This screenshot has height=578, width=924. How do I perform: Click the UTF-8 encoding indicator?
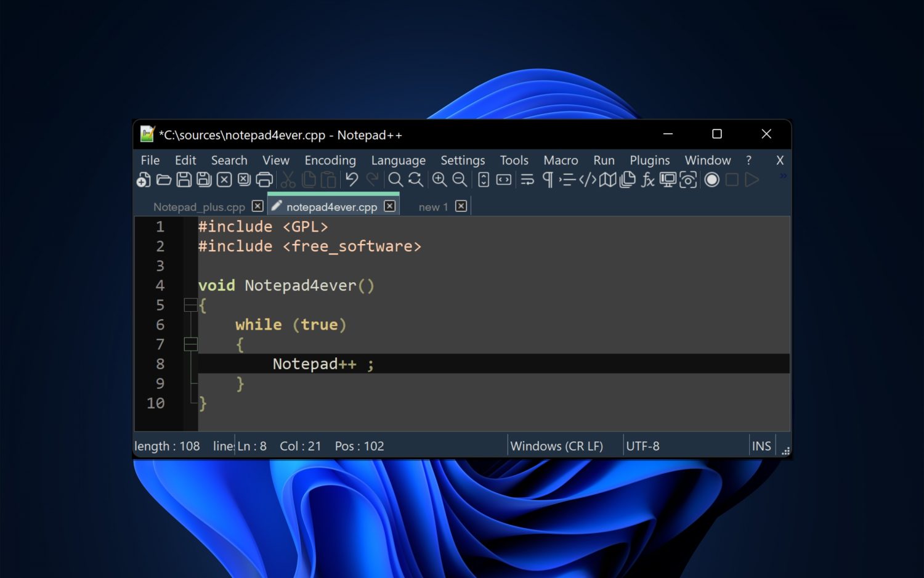[x=642, y=446]
